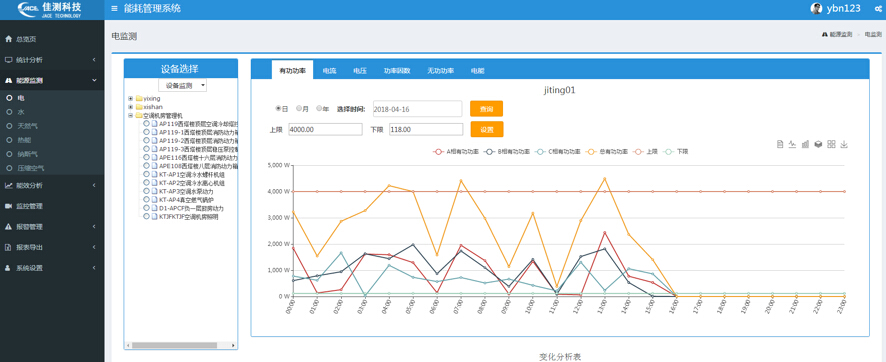The image size is (886, 362).
Task: Select radio for AP119 first device
Action: point(146,124)
